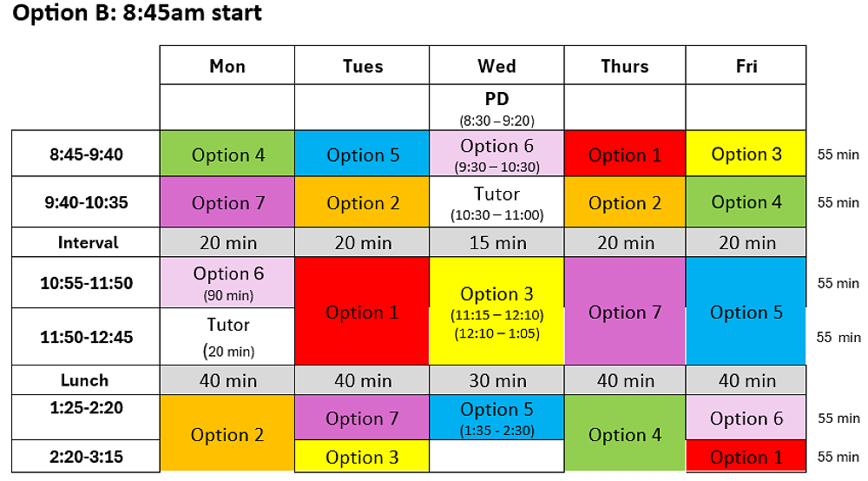Screen dimensions: 868x481
Task: Click Wednesday's Tutor cell (10:30 – 11:00)
Action: [496, 202]
